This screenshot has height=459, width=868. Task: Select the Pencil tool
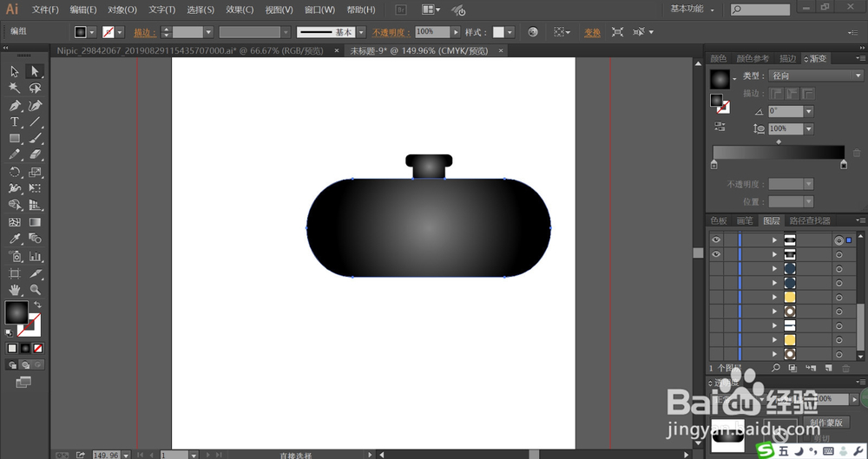click(x=15, y=155)
